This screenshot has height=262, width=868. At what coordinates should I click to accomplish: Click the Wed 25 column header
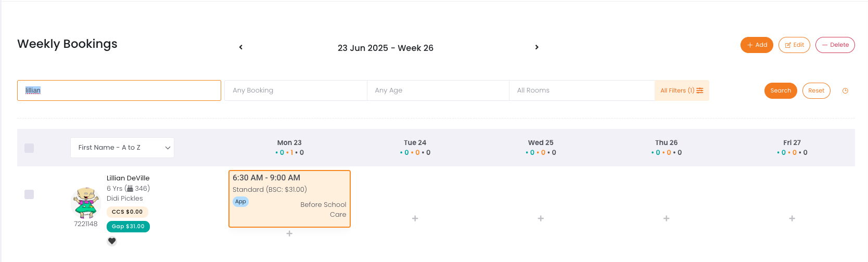[x=541, y=142]
